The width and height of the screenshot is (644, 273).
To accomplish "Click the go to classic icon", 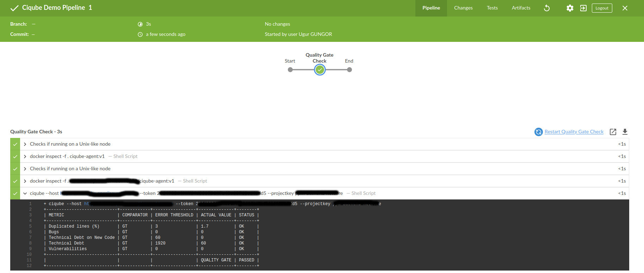I will (583, 8).
